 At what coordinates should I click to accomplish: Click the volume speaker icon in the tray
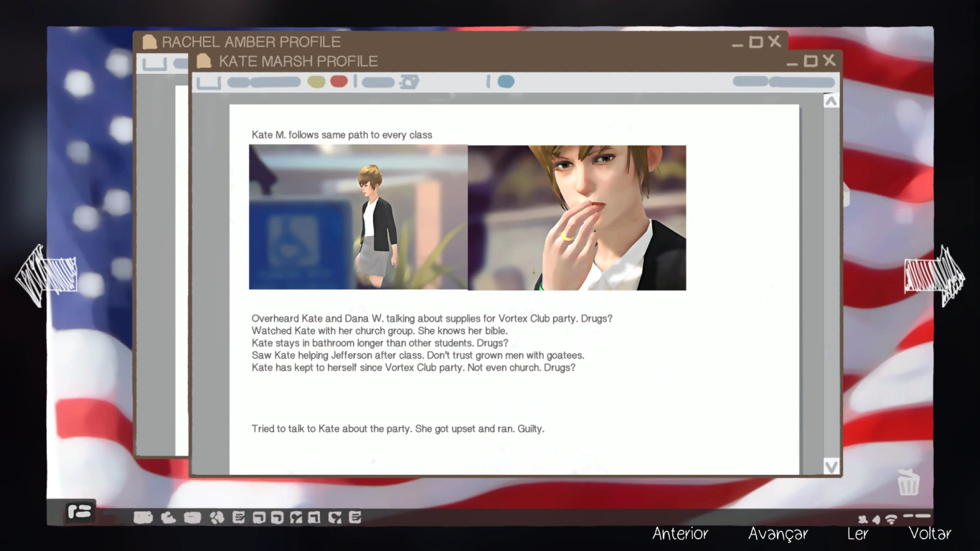click(x=876, y=519)
